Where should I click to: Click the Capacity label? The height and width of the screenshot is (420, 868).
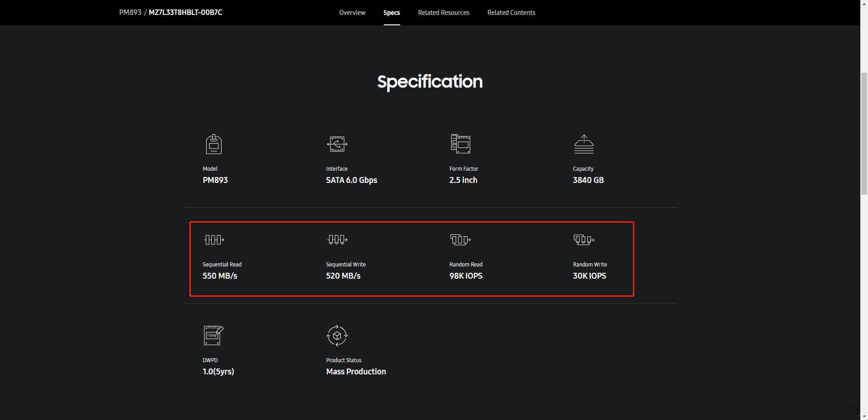click(x=583, y=169)
